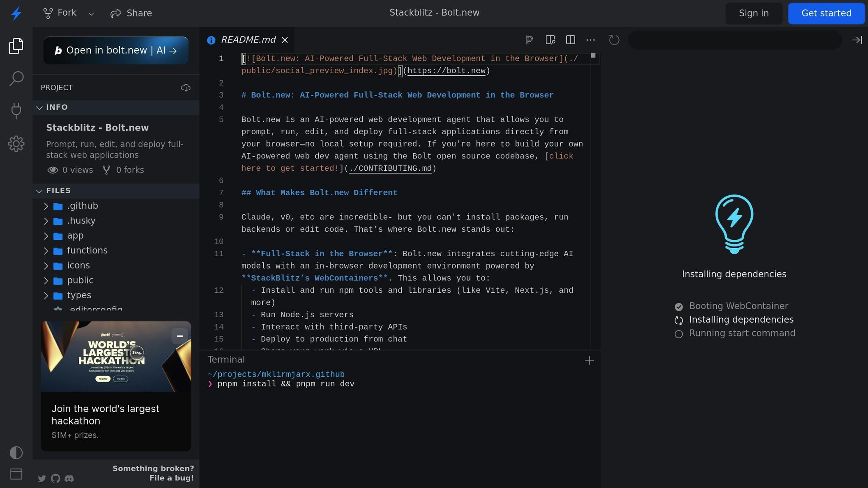Click the lightbulb loading icon in preview
Viewport: 868px width, 488px height.
pyautogui.click(x=734, y=224)
